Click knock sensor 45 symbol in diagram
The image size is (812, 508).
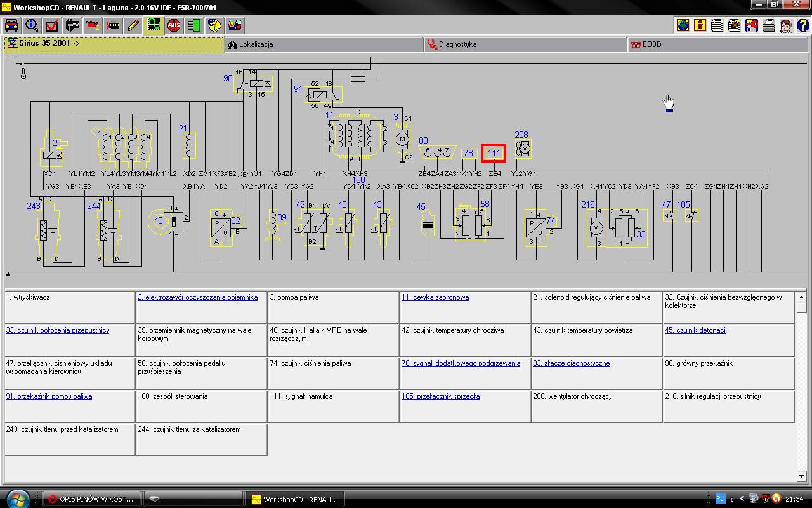tap(428, 223)
